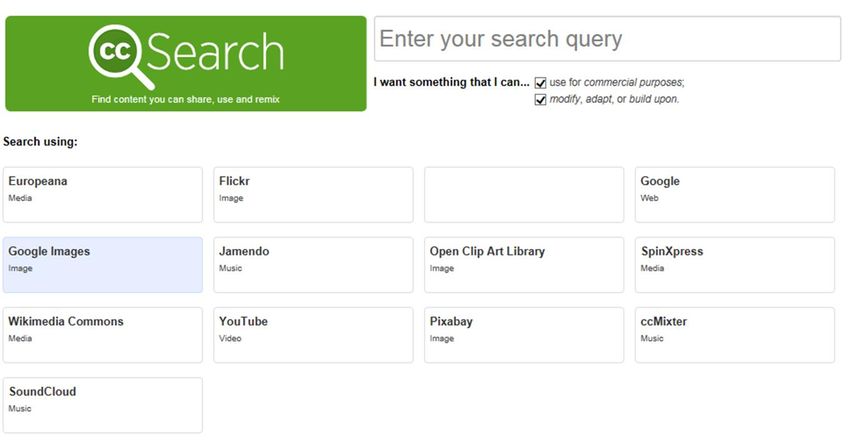Image resolution: width=850 pixels, height=443 pixels.
Task: Select SoundCloud music search source
Action: tap(102, 405)
